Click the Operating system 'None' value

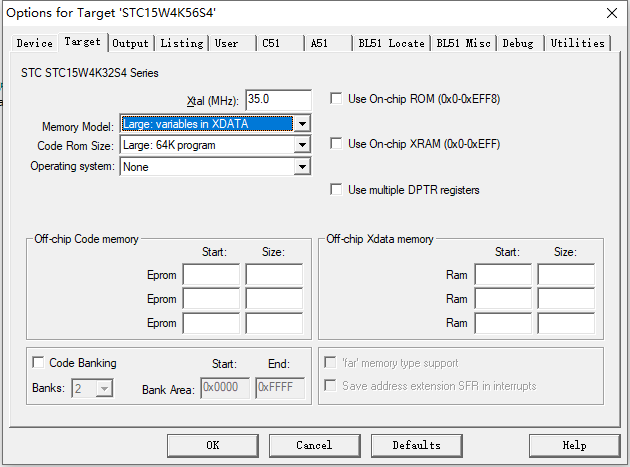(136, 167)
